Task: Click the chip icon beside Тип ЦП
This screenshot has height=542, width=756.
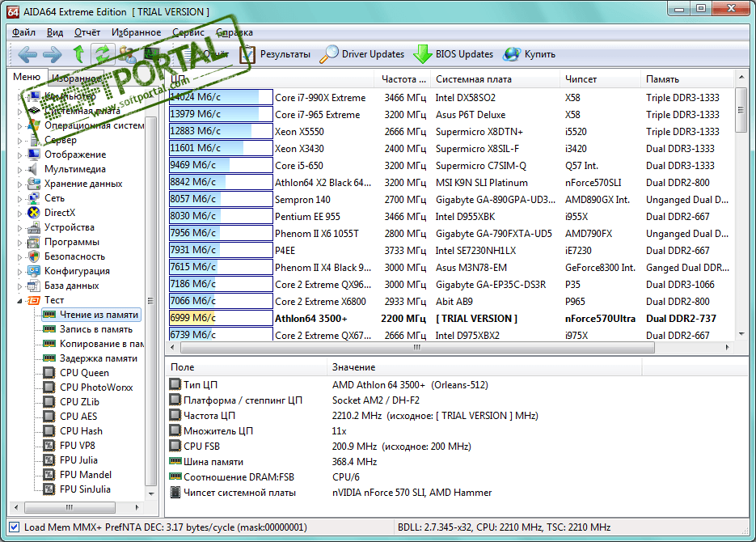Action: pyautogui.click(x=175, y=384)
